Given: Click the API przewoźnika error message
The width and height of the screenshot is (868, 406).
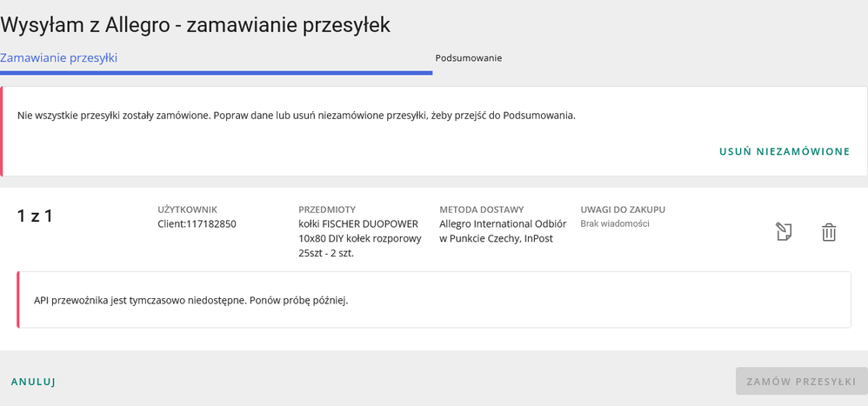Looking at the screenshot, I should click(x=189, y=301).
